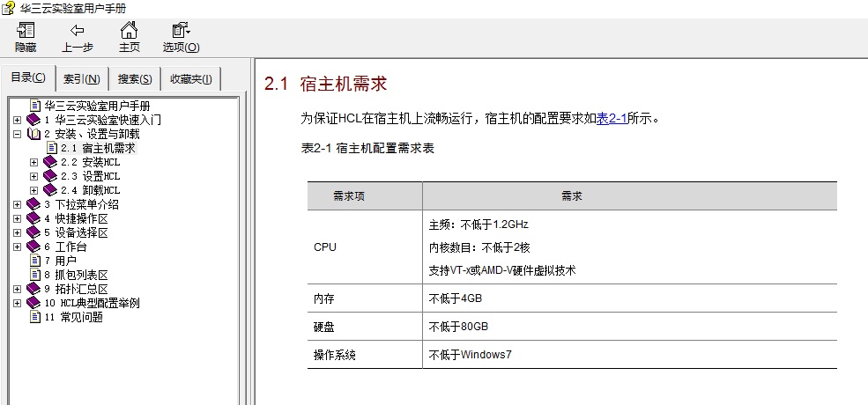Click the page icon of 7 用户
This screenshot has height=405, width=868.
[x=35, y=261]
